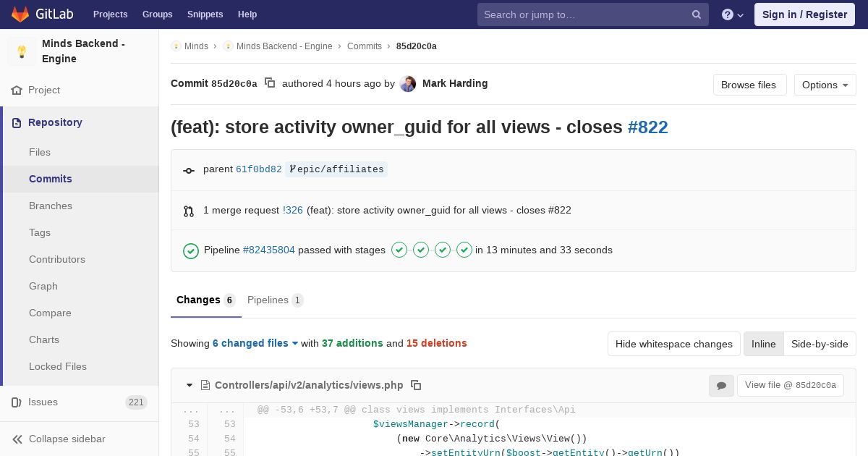Open the Help question mark menu

point(733,14)
